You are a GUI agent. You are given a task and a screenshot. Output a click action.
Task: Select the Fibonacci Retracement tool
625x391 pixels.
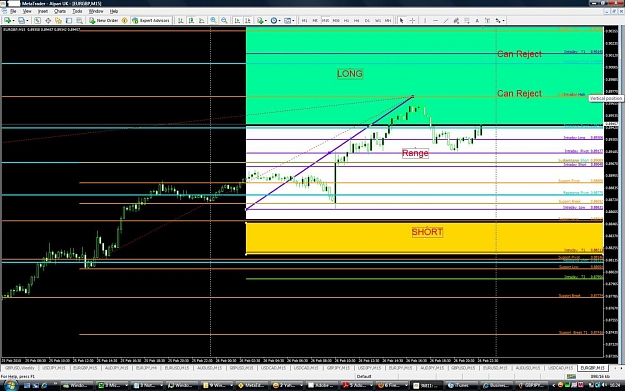coord(466,20)
